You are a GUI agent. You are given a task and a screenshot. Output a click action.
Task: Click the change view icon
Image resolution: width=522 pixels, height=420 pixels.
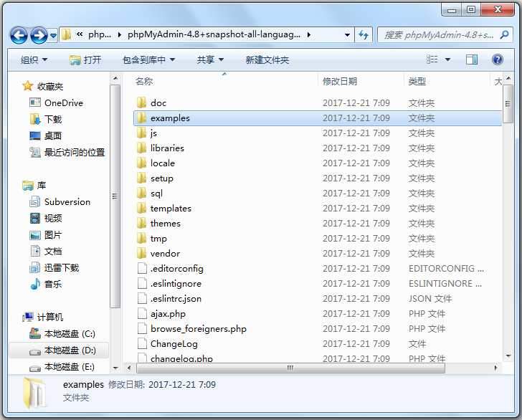coord(432,59)
